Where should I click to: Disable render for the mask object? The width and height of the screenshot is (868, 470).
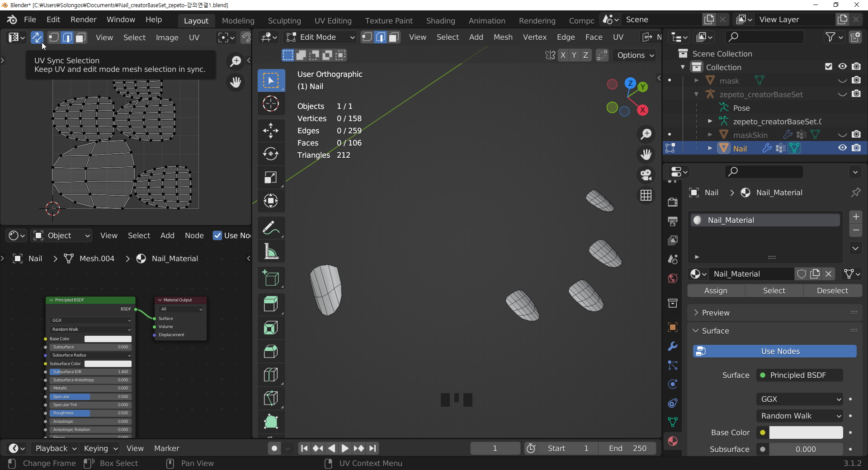(x=856, y=80)
